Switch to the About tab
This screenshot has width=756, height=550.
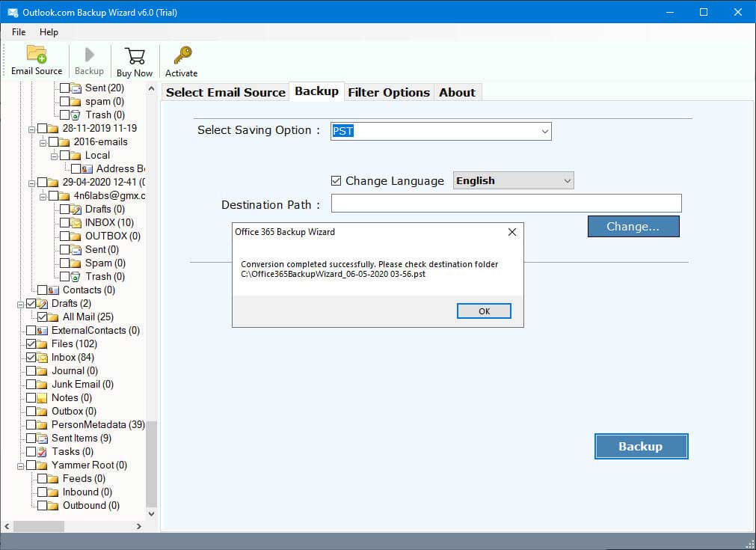[457, 92]
